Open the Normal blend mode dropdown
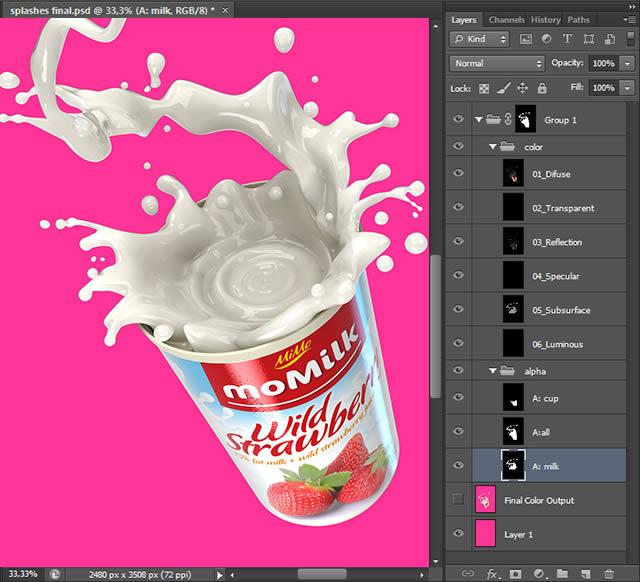 [497, 63]
